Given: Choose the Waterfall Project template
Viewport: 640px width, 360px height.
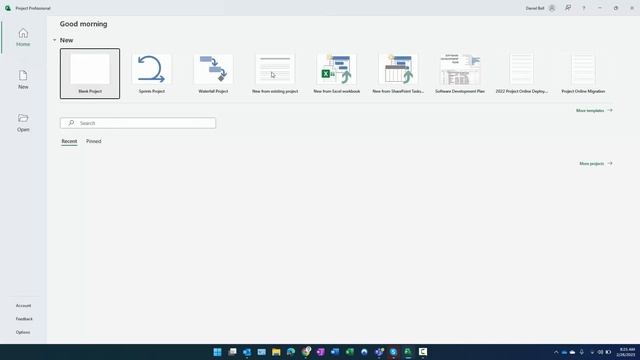Looking at the screenshot, I should click(213, 73).
